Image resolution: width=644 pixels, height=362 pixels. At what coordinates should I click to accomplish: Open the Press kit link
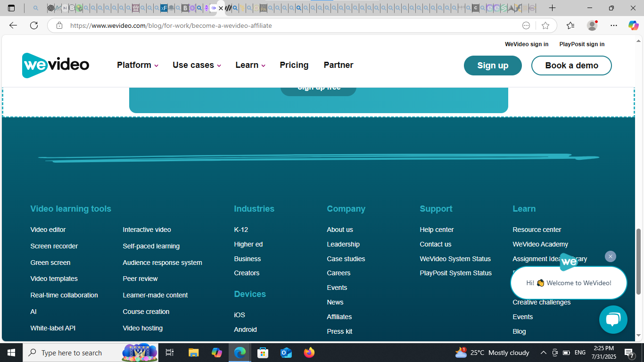339,331
